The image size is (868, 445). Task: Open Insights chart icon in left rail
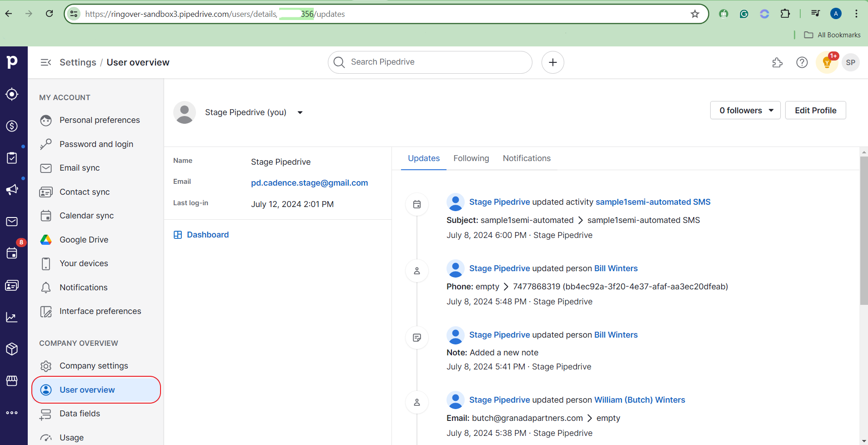pos(12,317)
